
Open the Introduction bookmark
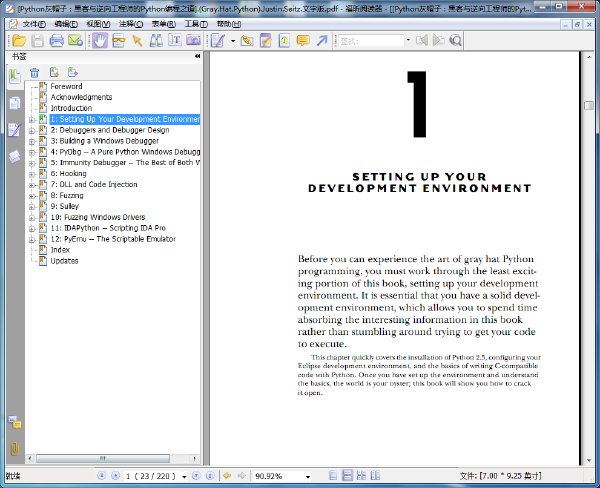pyautogui.click(x=71, y=108)
